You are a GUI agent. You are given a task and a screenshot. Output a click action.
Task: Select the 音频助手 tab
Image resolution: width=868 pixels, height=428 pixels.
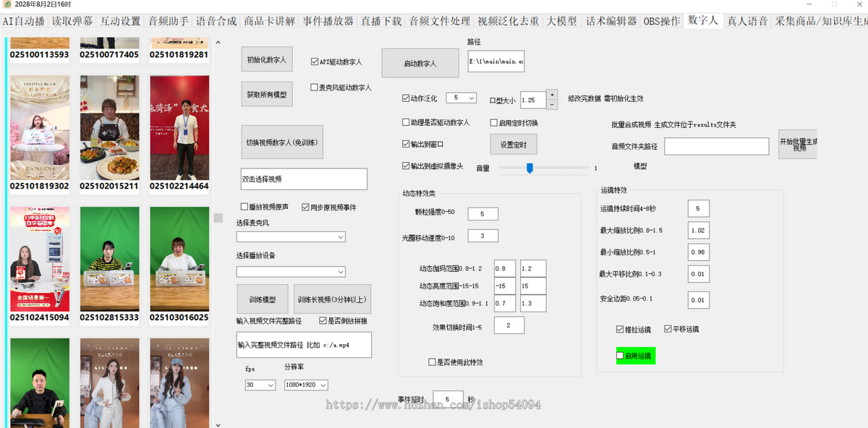pos(169,21)
